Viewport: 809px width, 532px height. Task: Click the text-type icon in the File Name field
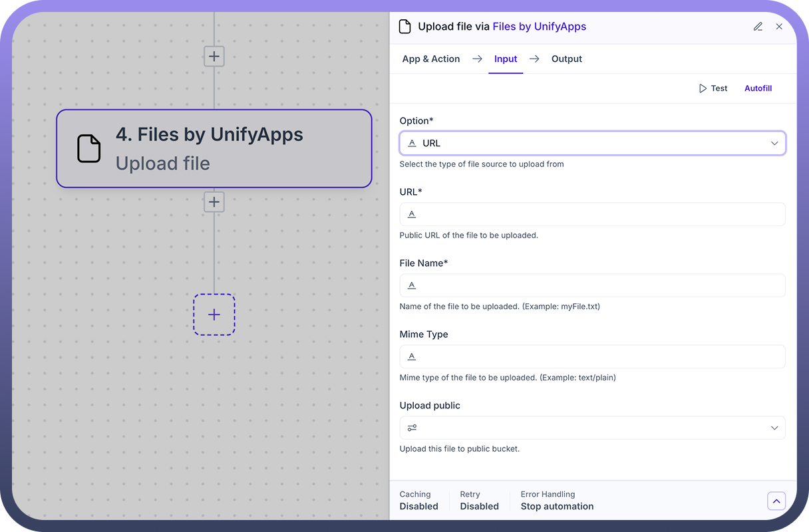click(412, 285)
